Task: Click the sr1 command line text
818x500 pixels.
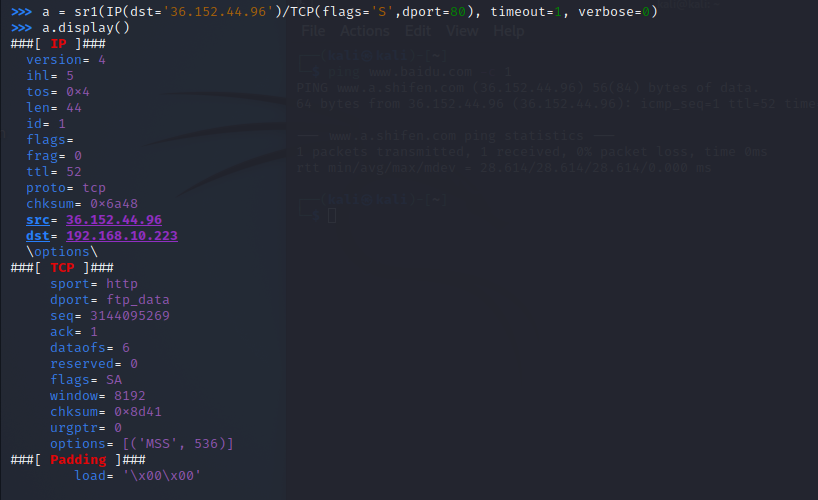Action: (x=350, y=12)
